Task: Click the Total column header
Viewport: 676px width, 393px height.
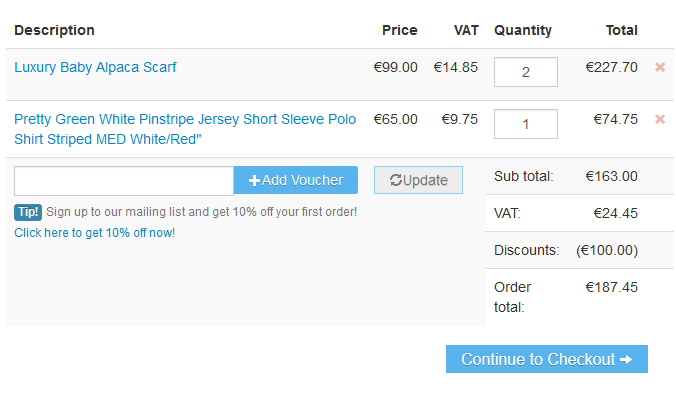Action: [622, 30]
